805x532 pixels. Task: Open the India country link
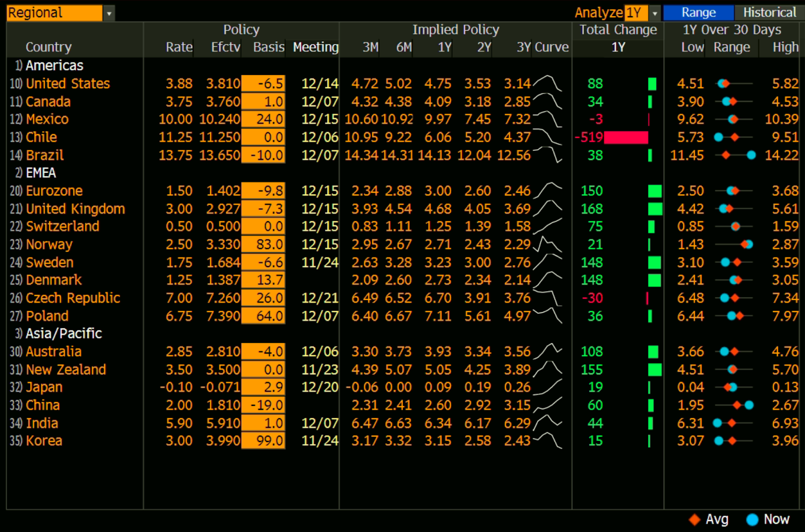[42, 423]
